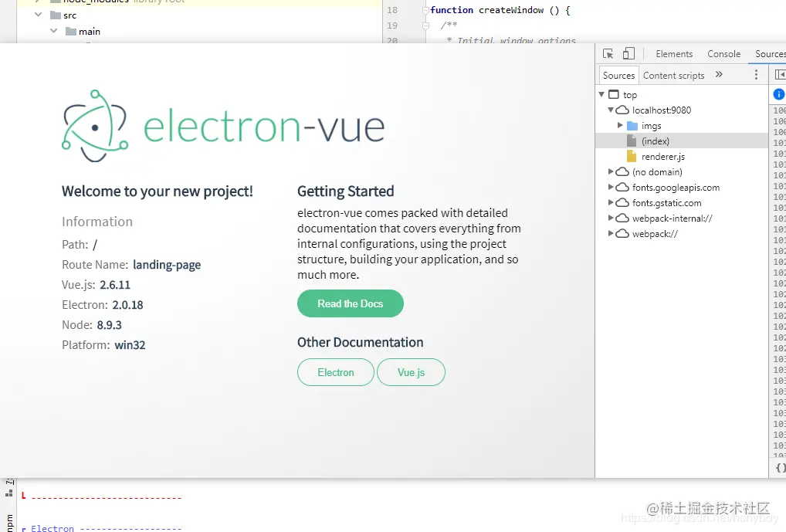Open the Electron documentation button
The height and width of the screenshot is (532, 786).
point(336,372)
